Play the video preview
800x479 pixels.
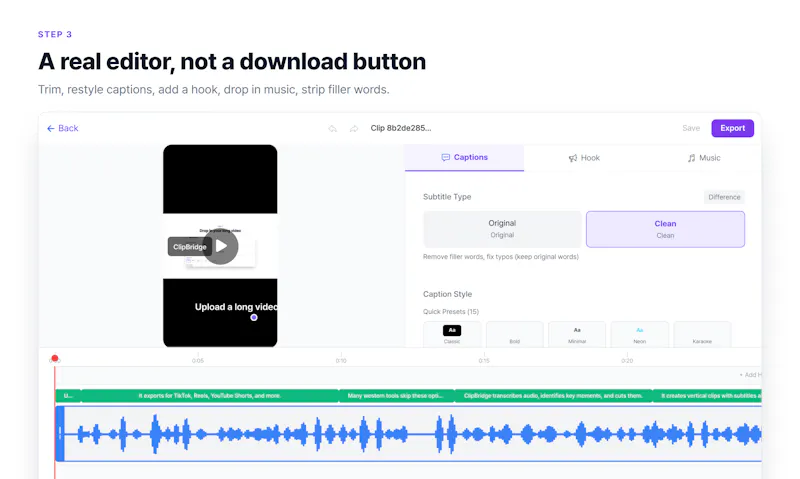point(221,246)
